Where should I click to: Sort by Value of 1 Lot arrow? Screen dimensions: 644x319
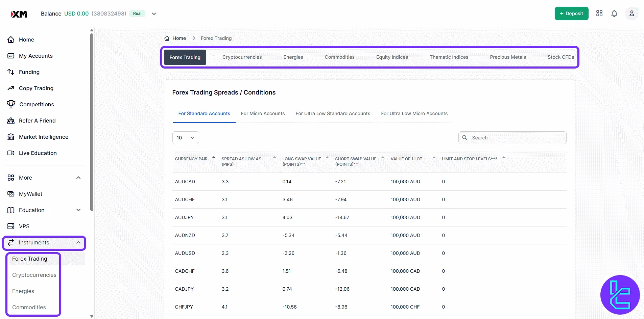point(434,158)
